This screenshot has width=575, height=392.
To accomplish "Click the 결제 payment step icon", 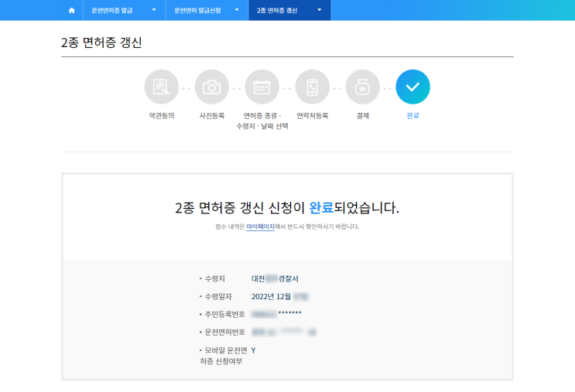I will click(x=362, y=87).
